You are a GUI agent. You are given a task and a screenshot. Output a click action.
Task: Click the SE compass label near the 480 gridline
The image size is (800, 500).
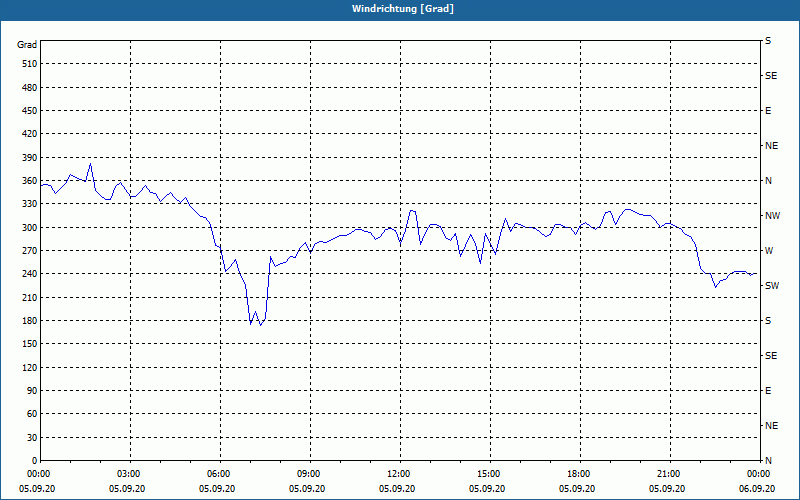point(771,76)
